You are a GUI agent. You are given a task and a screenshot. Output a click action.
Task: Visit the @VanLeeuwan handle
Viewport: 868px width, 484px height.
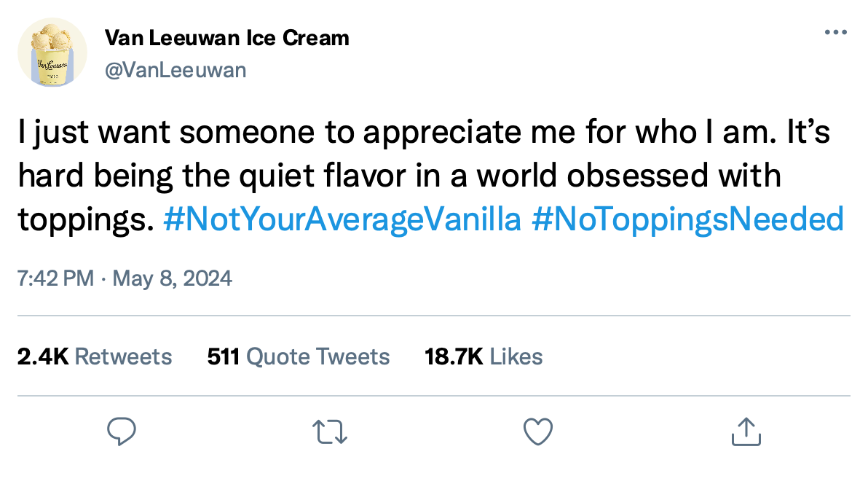pyautogui.click(x=175, y=70)
